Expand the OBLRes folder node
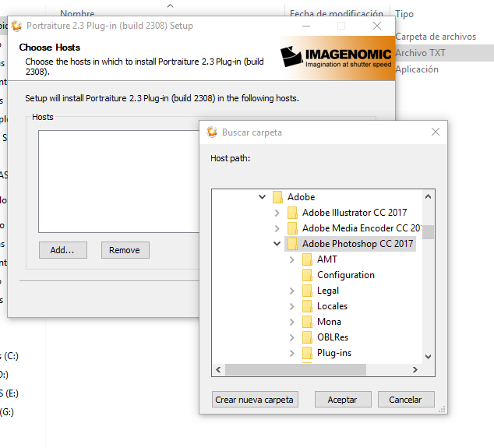494x448 pixels. coord(291,337)
